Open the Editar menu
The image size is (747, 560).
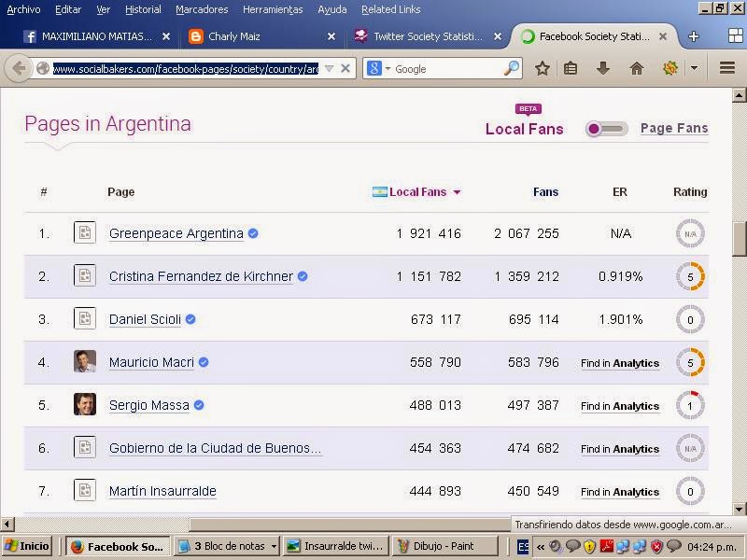coord(68,9)
